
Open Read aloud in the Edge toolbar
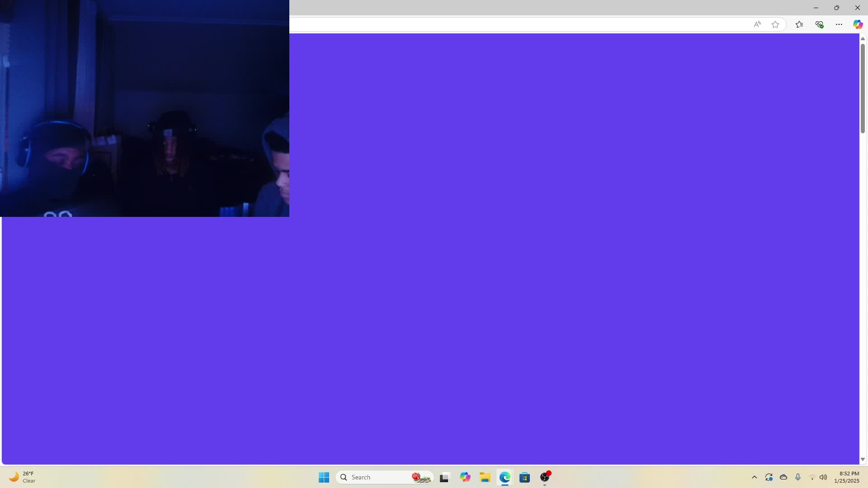757,24
